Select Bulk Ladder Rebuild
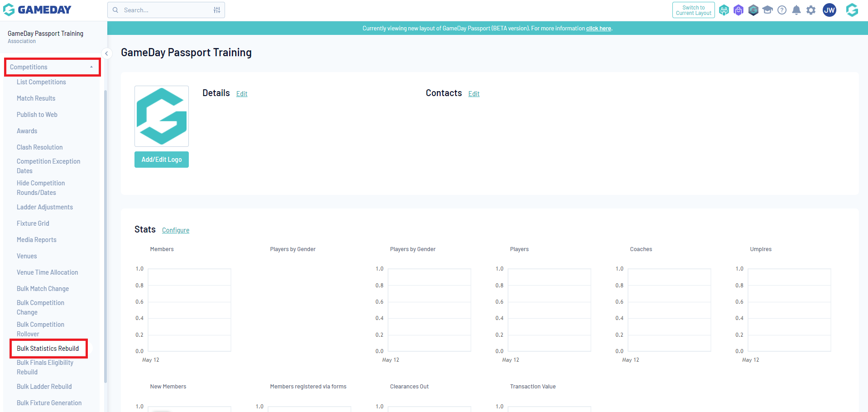 click(x=44, y=387)
